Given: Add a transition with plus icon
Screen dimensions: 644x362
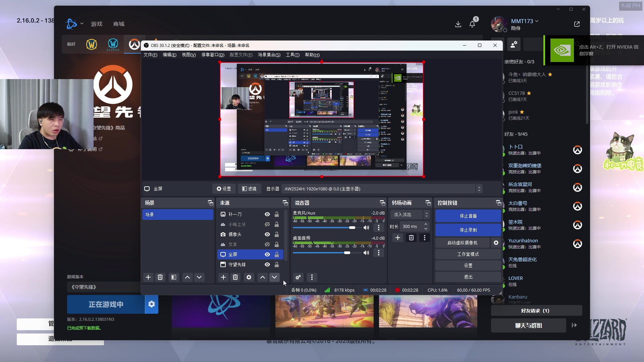Looking at the screenshot, I should (398, 238).
